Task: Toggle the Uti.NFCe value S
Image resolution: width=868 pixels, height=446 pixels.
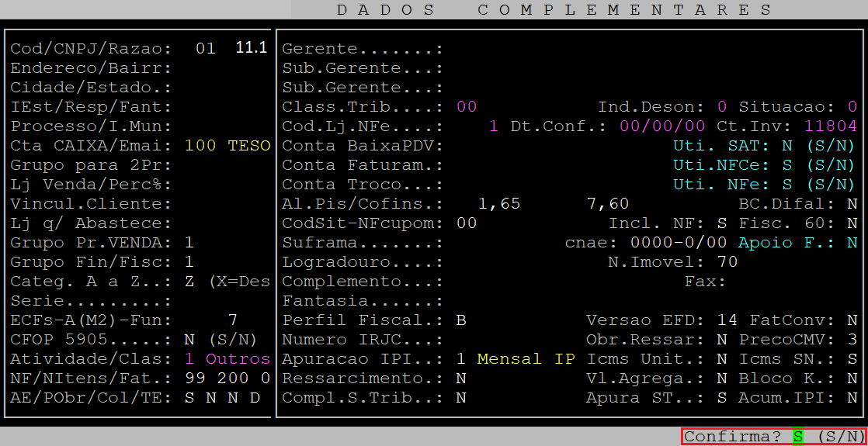Action: click(786, 165)
